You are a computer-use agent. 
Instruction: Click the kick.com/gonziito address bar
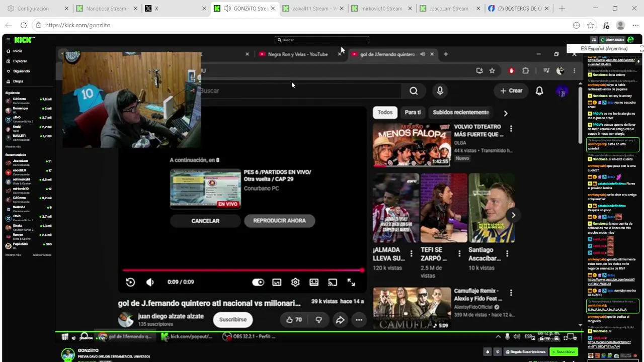[x=302, y=25]
